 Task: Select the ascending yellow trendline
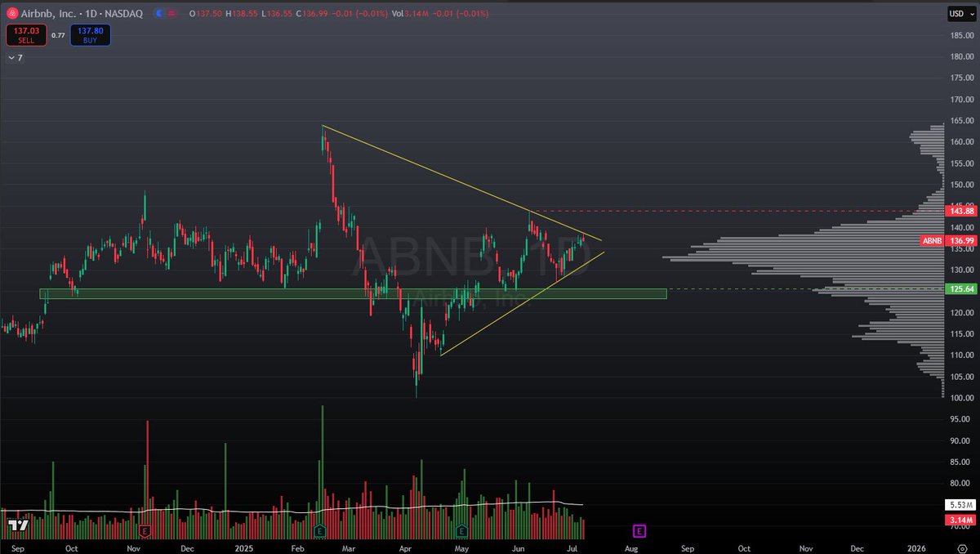tap(523, 304)
